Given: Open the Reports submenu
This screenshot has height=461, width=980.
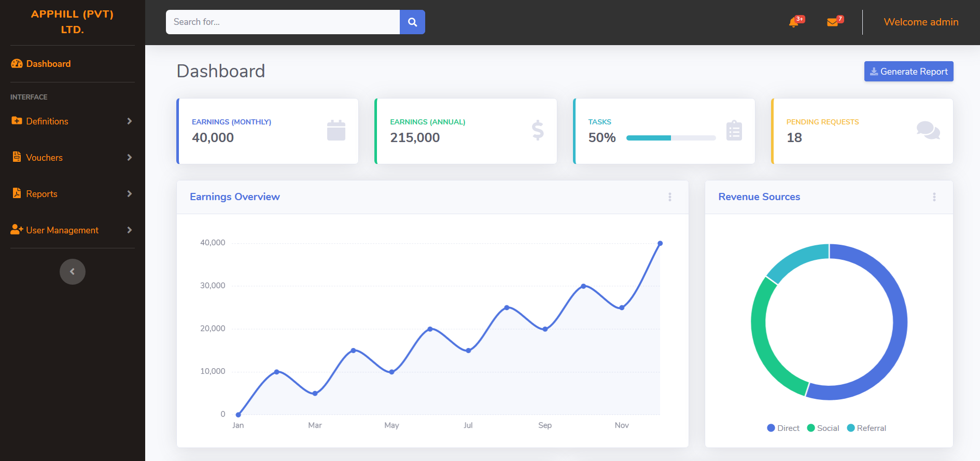Looking at the screenshot, I should [x=72, y=194].
